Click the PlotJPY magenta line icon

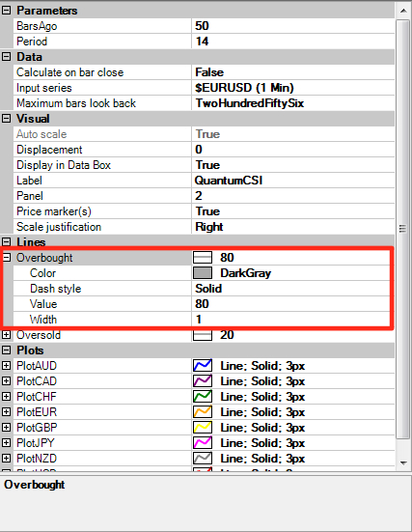coord(203,443)
